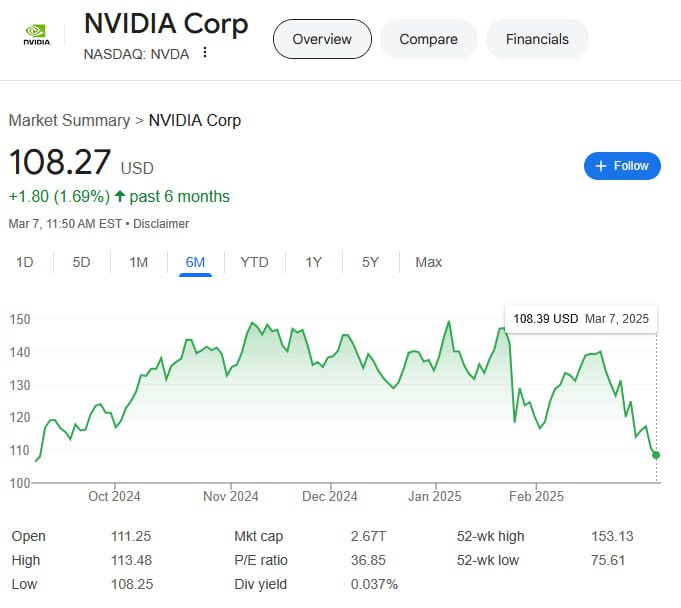Open the Financials tab
The image size is (681, 608).
(x=537, y=39)
